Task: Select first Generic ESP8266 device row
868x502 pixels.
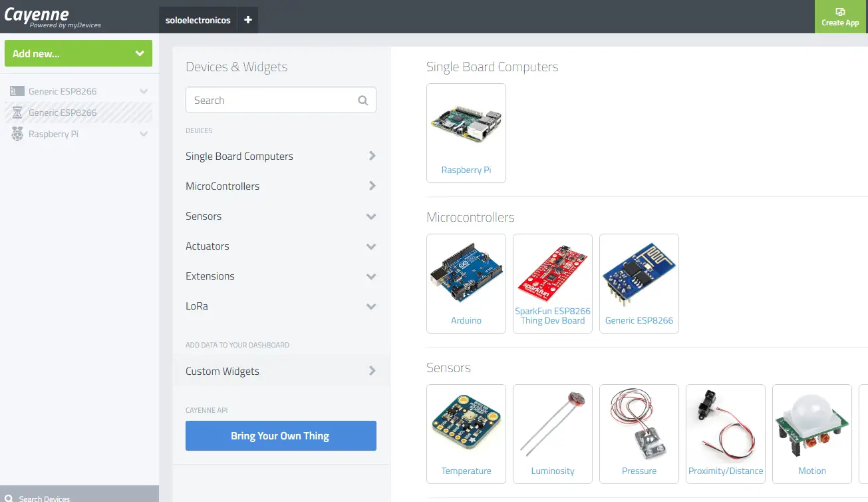Action: 78,91
